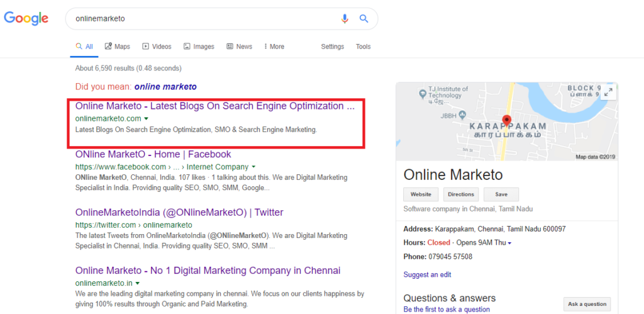Open the News results tab
644x314 pixels.
(x=239, y=47)
